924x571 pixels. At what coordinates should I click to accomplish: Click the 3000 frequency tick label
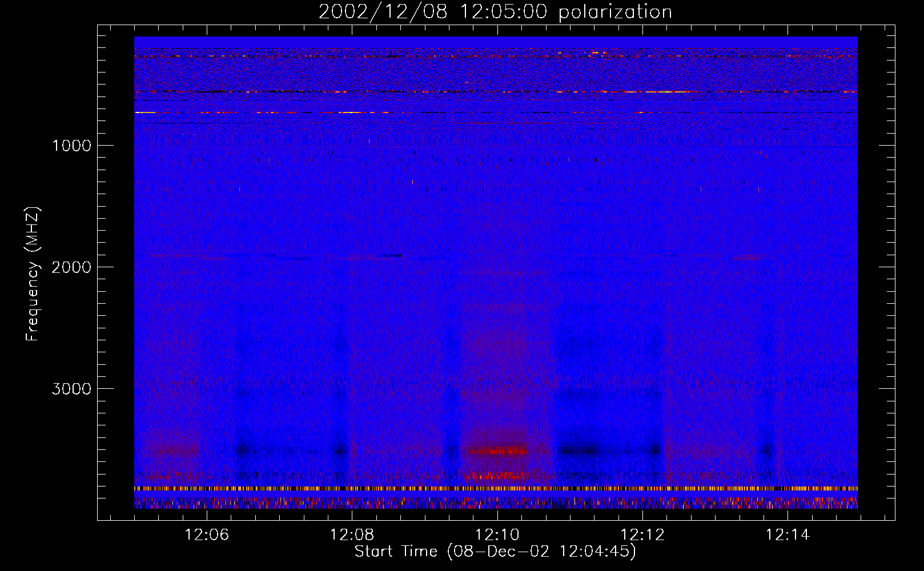pos(71,388)
